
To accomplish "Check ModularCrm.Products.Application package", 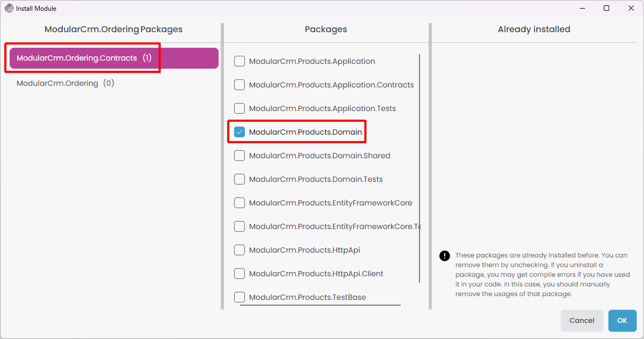I will click(239, 61).
